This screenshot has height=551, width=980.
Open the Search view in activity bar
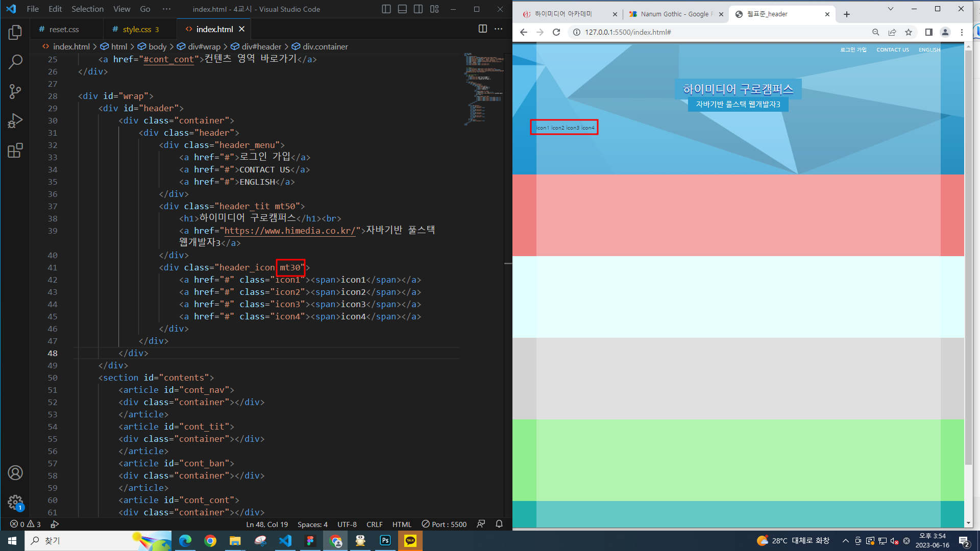15,62
